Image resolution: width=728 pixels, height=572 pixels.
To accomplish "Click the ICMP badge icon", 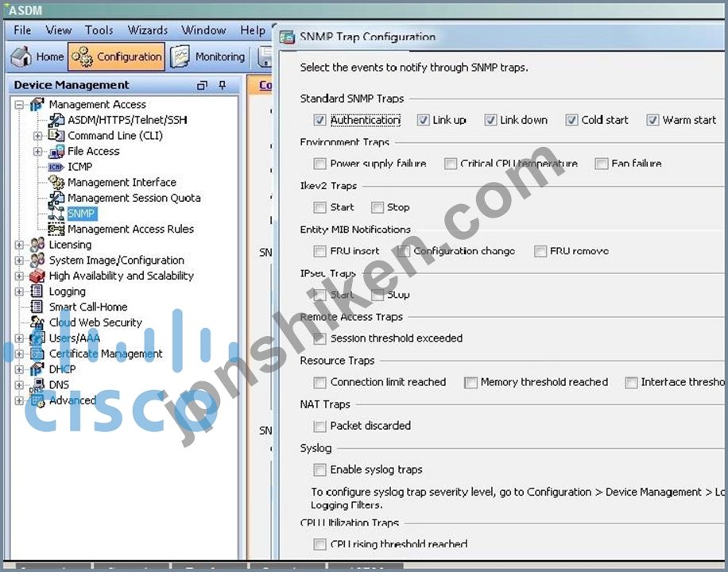I will (56, 167).
